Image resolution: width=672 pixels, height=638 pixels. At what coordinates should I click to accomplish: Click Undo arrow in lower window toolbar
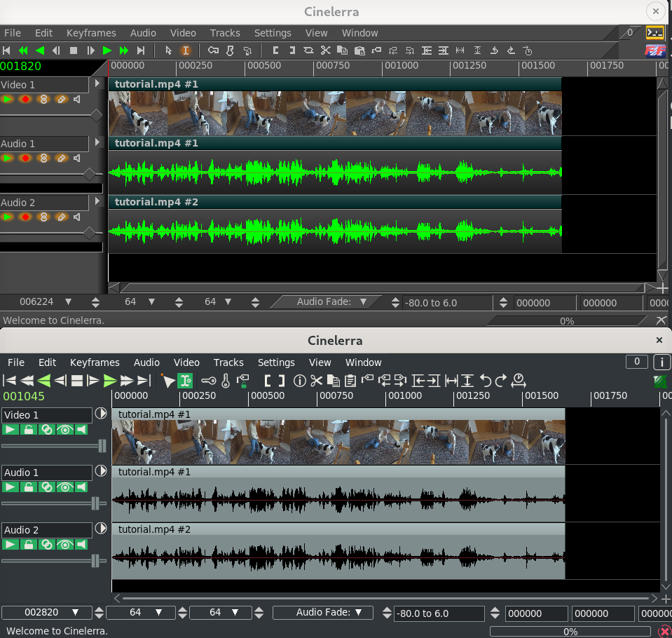point(485,381)
